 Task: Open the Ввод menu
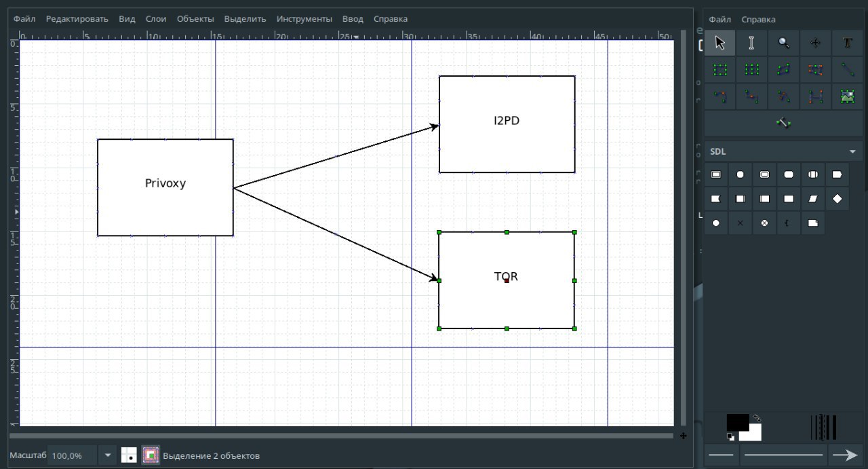coord(353,19)
